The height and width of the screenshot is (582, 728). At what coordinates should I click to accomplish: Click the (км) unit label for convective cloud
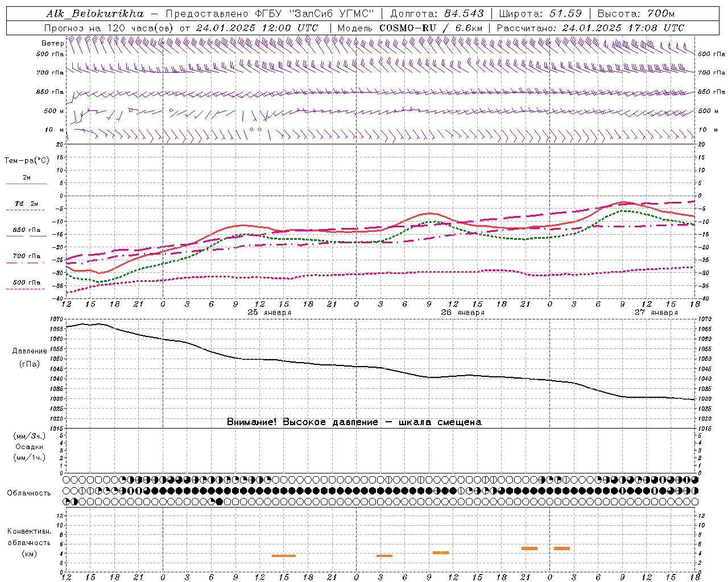[29, 554]
